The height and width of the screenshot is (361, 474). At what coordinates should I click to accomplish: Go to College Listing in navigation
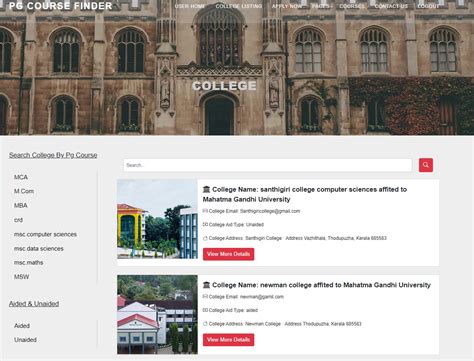[x=239, y=6]
